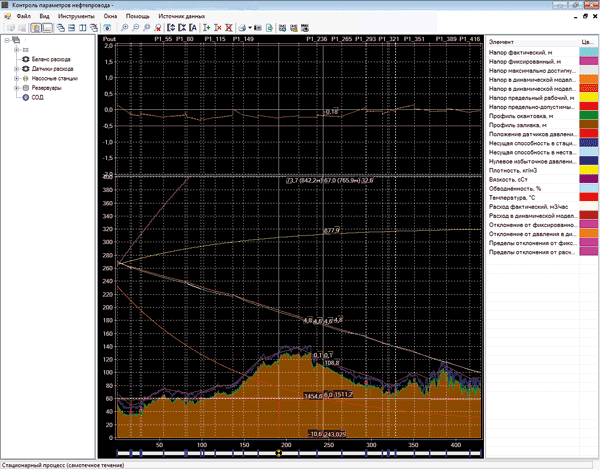
Task: Select legend row Расход фактический, м3/час
Action: 542,207
